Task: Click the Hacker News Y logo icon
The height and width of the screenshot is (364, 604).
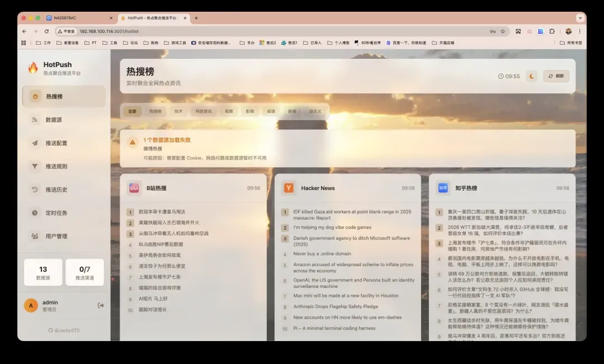Action: tap(289, 188)
